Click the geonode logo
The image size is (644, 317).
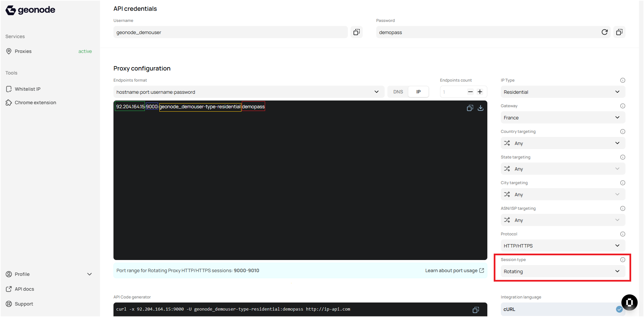[x=30, y=10]
